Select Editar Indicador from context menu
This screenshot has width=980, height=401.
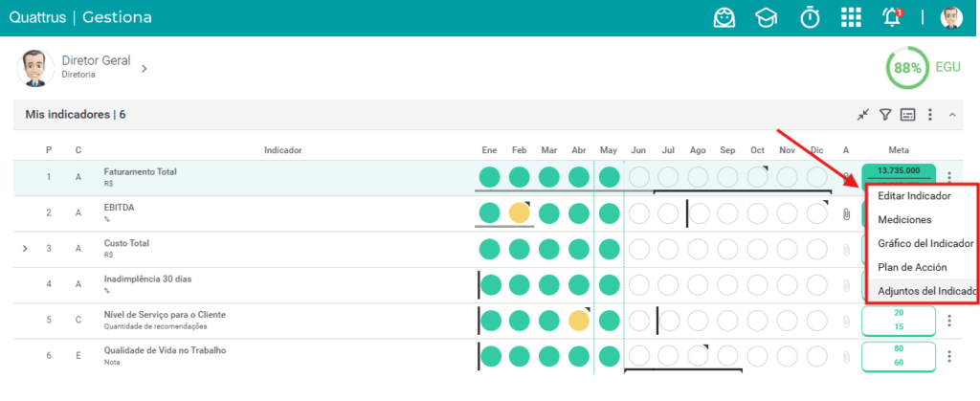coord(914,196)
